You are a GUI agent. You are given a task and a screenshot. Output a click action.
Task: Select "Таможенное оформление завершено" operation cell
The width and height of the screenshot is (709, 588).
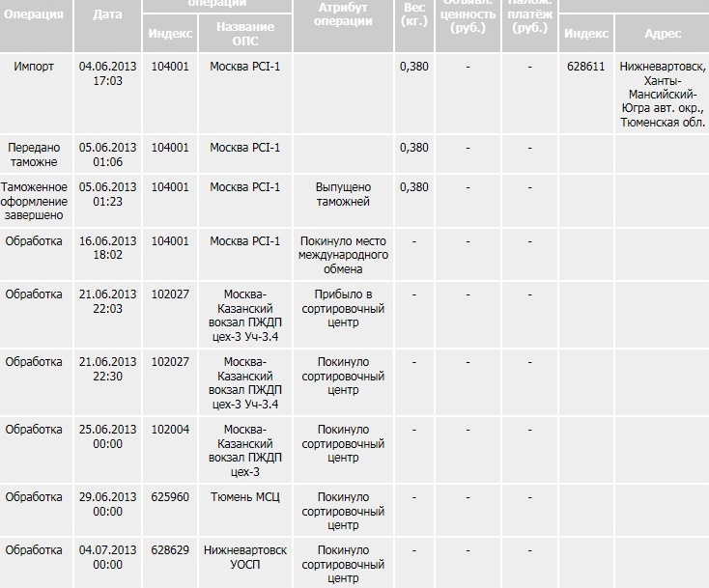pos(35,201)
